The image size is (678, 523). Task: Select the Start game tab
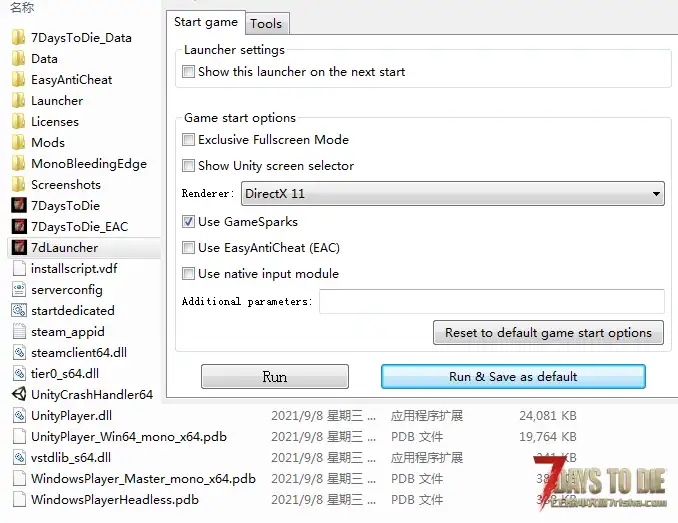point(206,22)
